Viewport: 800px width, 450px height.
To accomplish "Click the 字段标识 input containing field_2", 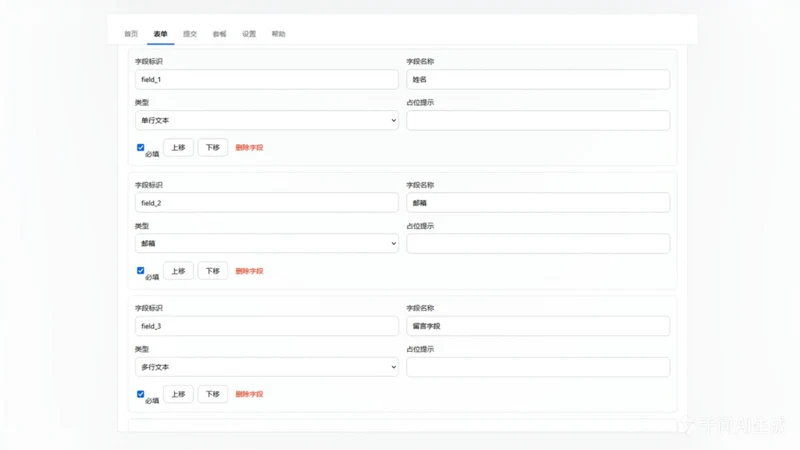I will point(266,203).
